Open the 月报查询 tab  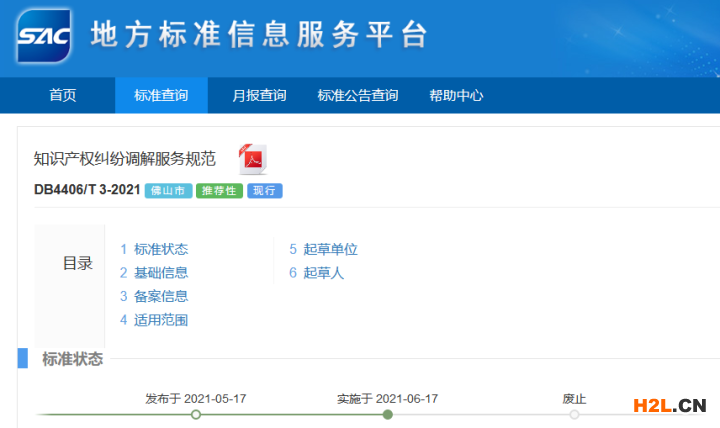coord(259,95)
